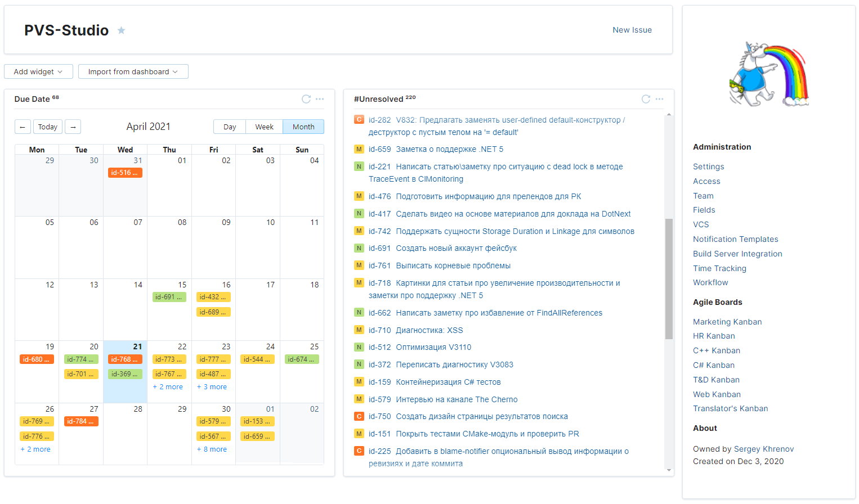The image size is (859, 504).
Task: Open issue id-151 about CMake module tests
Action: 474,434
